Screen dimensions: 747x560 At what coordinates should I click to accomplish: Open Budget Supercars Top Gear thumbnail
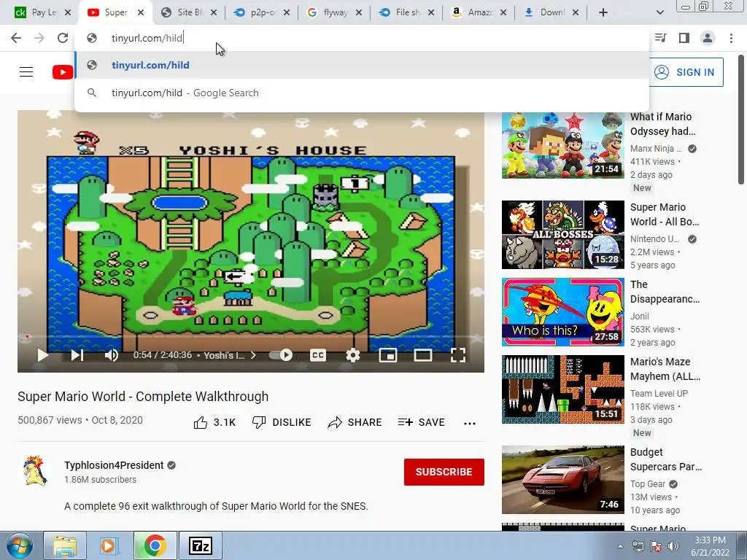562,480
